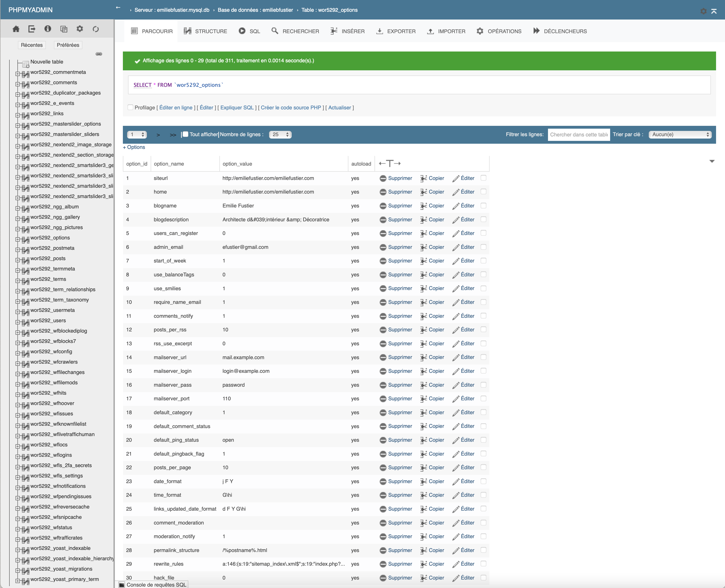Click the navigation panel settings gear icon
The height and width of the screenshot is (588, 725).
(80, 29)
